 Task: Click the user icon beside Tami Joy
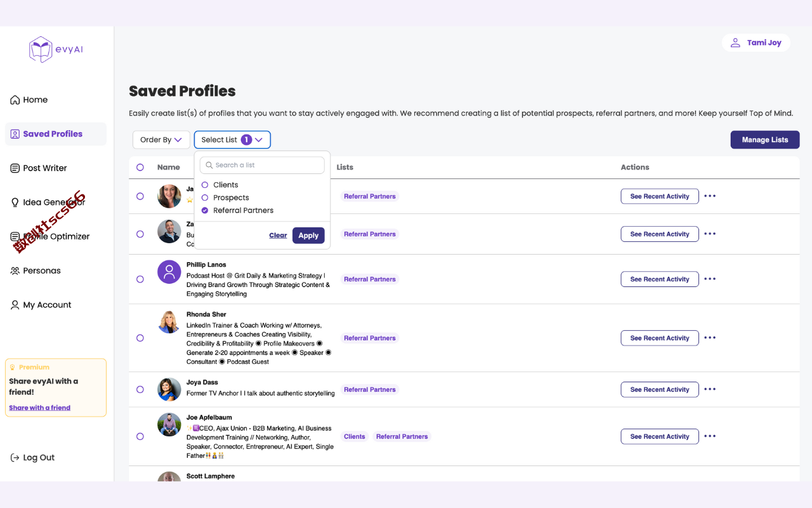(x=735, y=43)
